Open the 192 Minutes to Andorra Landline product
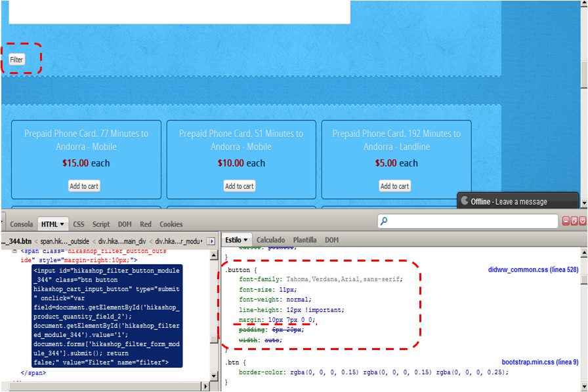This screenshot has height=392, width=588. click(396, 140)
